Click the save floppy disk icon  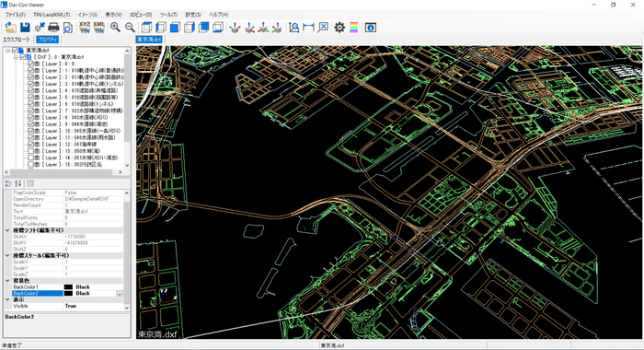point(25,27)
